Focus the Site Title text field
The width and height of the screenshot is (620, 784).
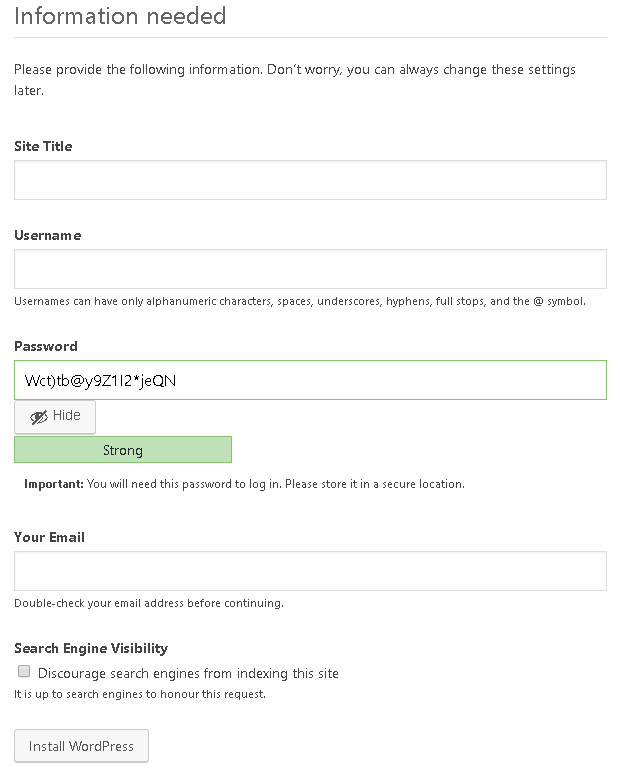pos(310,180)
